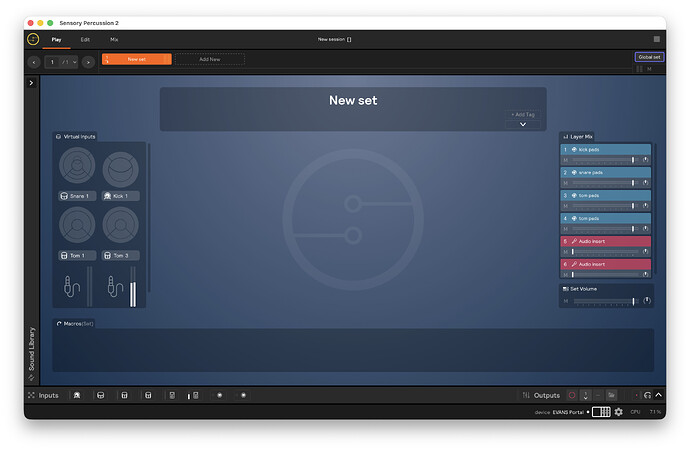
Task: Click the Kick 1 virtual drum pad
Action: point(121,168)
